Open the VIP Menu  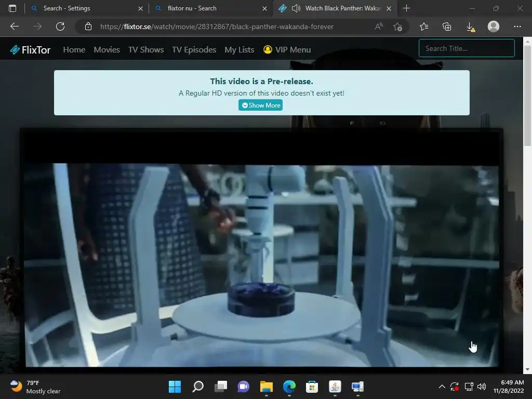[x=287, y=49]
